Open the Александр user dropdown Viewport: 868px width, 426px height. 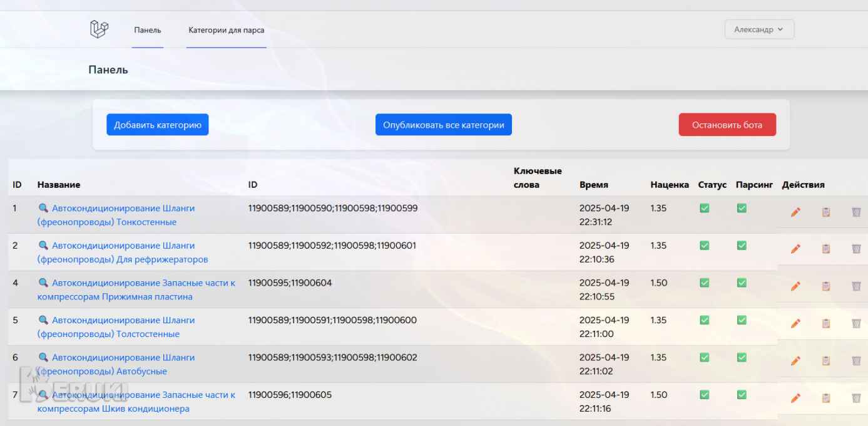[758, 29]
